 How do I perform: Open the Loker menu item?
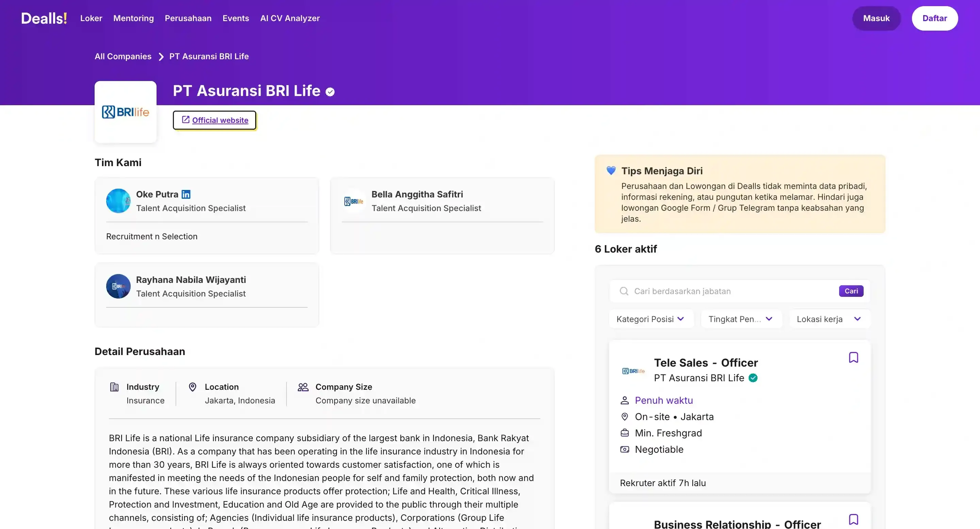pos(91,18)
